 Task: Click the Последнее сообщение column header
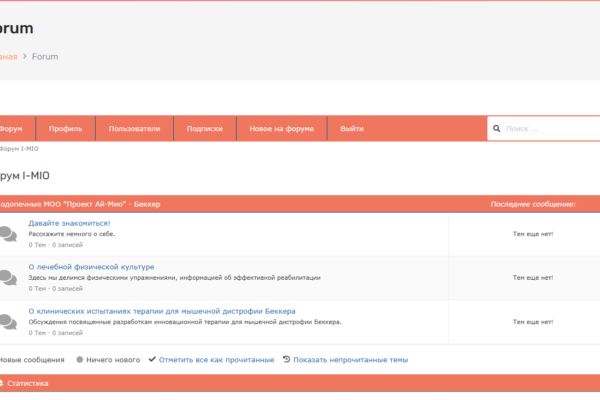click(x=533, y=204)
